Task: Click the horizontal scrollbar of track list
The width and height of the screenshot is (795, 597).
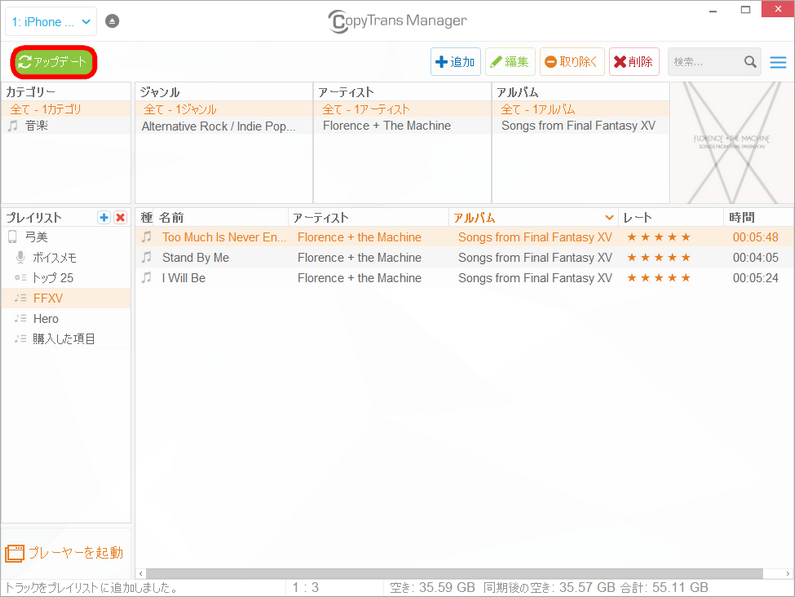Action: coord(454,574)
